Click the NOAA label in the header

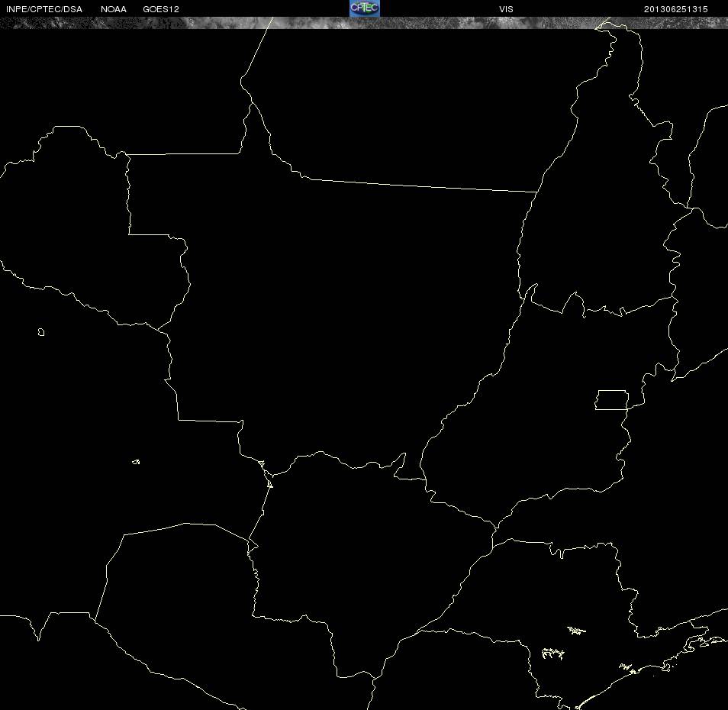(x=113, y=9)
